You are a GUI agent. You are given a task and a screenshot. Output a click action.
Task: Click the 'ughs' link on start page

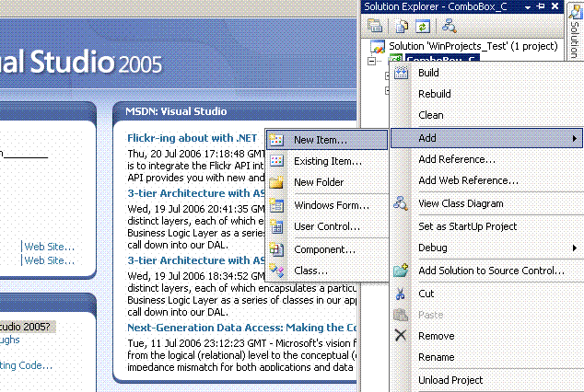pyautogui.click(x=10, y=340)
